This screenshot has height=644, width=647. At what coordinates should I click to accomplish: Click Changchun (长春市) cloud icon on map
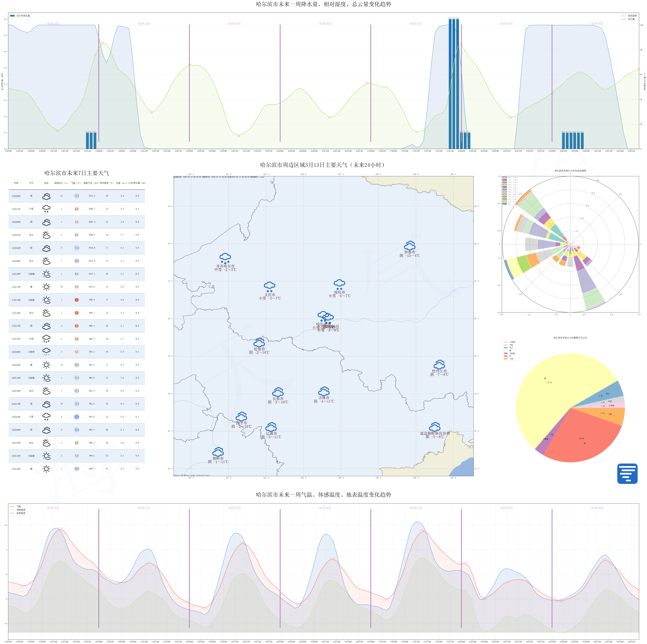point(278,392)
